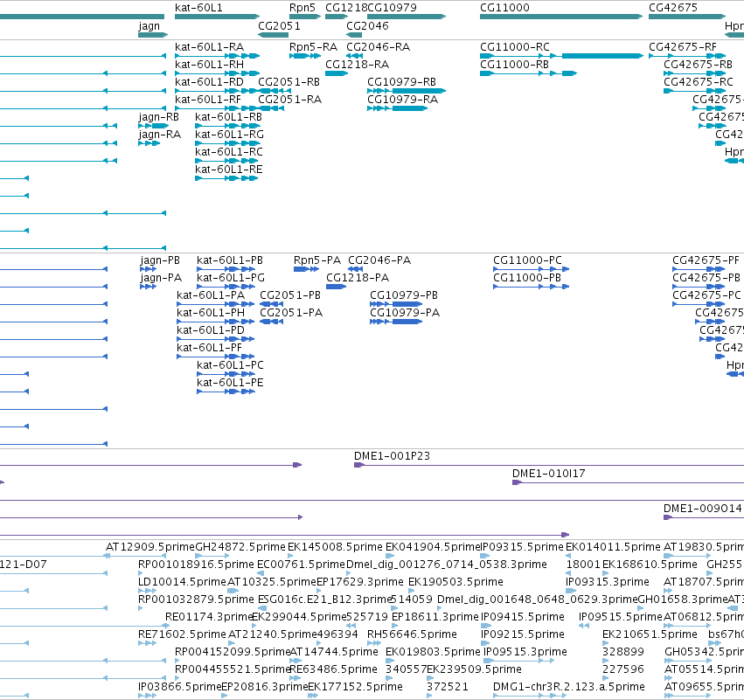744x700 pixels.
Task: Open the CG1218-RA transcript label
Action: coord(357,65)
